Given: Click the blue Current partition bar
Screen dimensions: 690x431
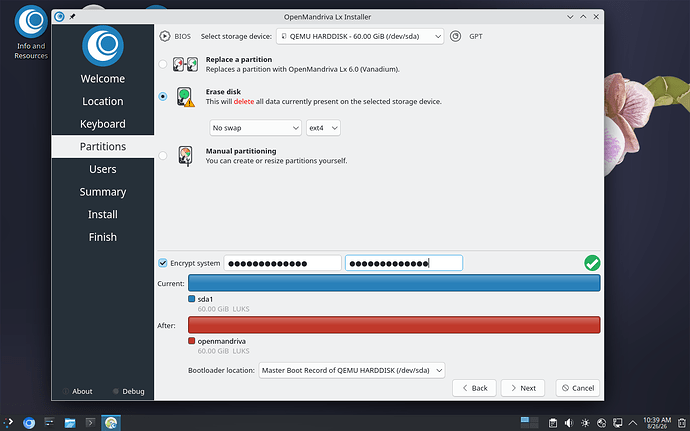Looking at the screenshot, I should [x=394, y=283].
